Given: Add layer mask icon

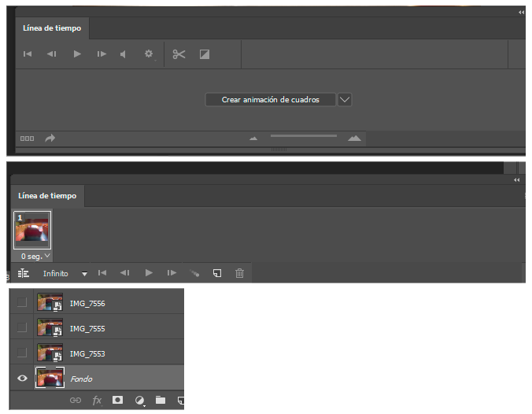Looking at the screenshot, I should click(117, 400).
